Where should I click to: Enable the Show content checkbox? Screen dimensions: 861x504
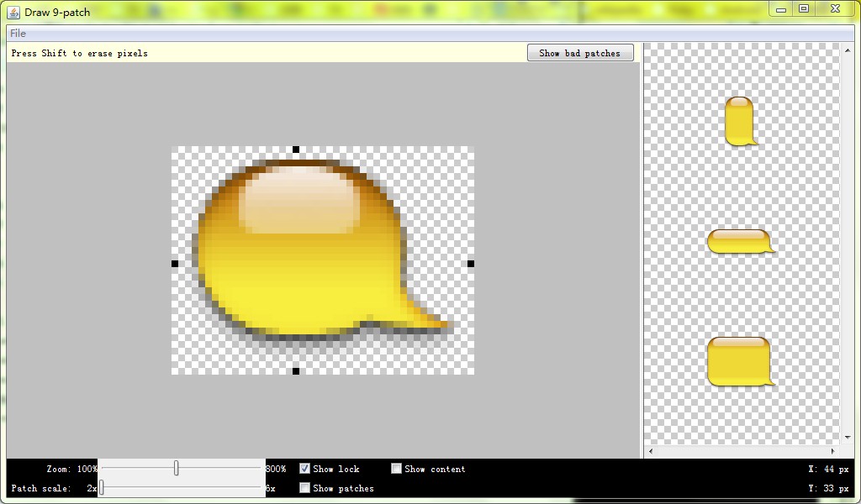[x=397, y=469]
